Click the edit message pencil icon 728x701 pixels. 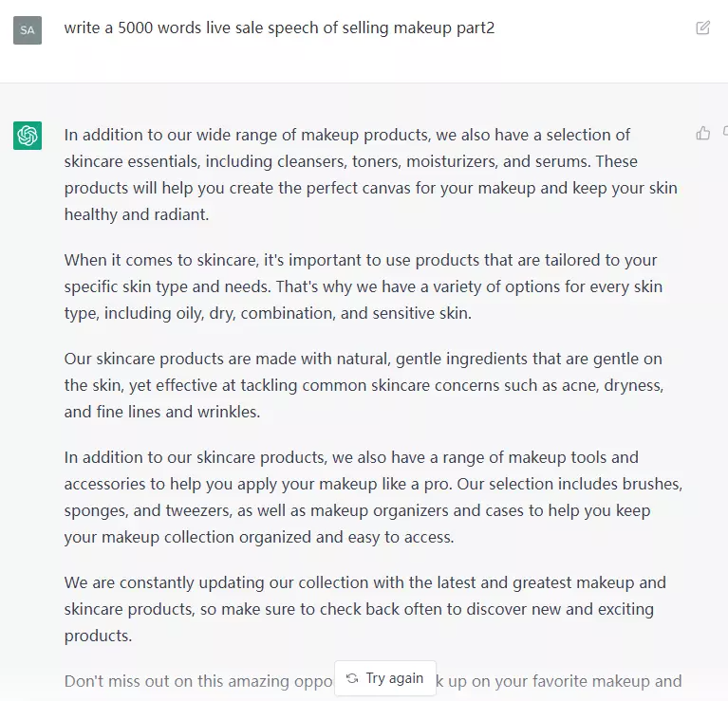click(702, 28)
